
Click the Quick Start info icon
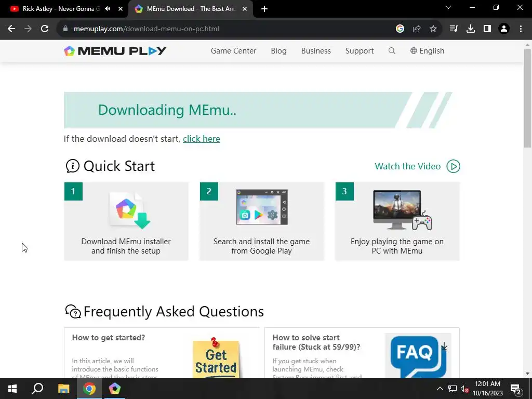72,166
